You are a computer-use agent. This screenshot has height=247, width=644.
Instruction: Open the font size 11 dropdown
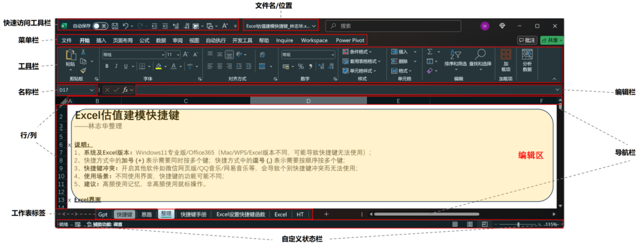point(178,55)
